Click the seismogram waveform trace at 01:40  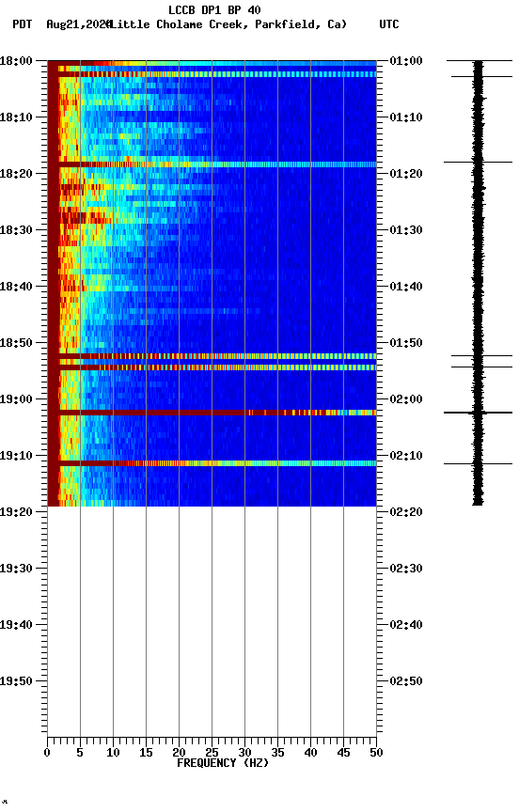(x=478, y=287)
